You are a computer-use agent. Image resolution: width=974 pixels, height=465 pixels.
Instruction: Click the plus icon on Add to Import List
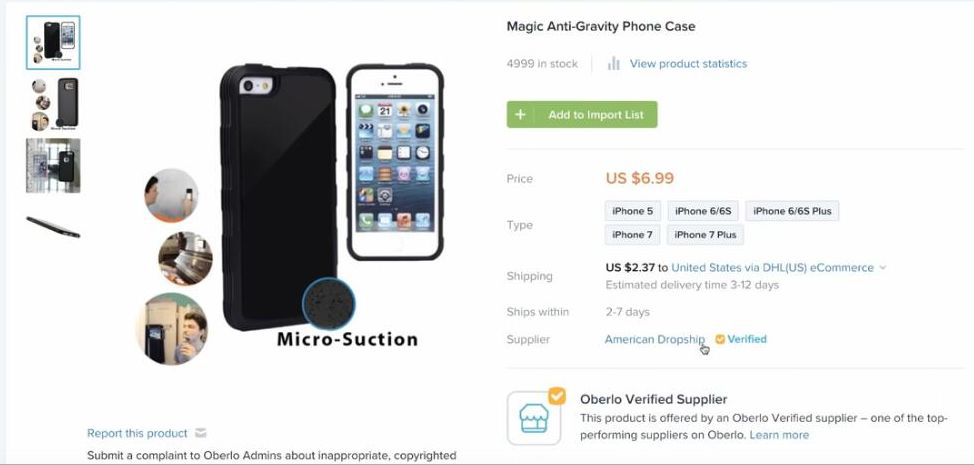coord(521,114)
